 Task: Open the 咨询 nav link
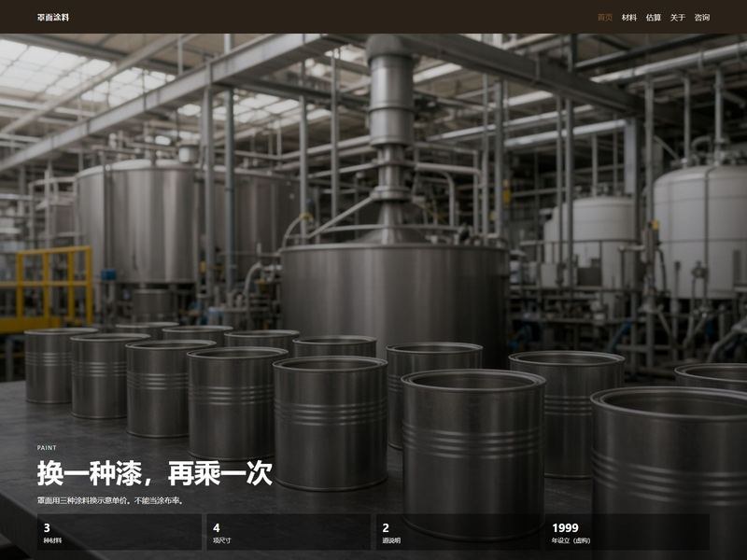(702, 17)
